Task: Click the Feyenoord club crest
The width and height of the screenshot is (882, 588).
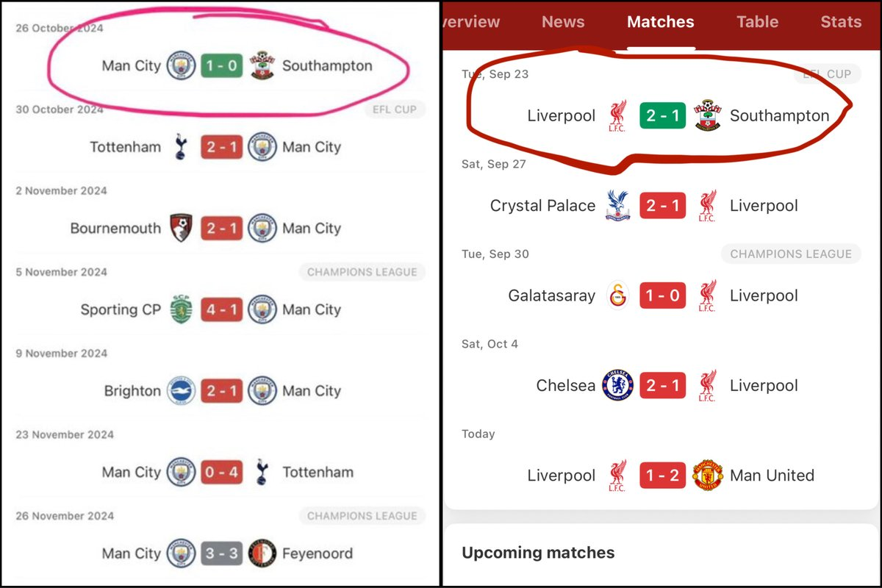Action: click(x=262, y=553)
